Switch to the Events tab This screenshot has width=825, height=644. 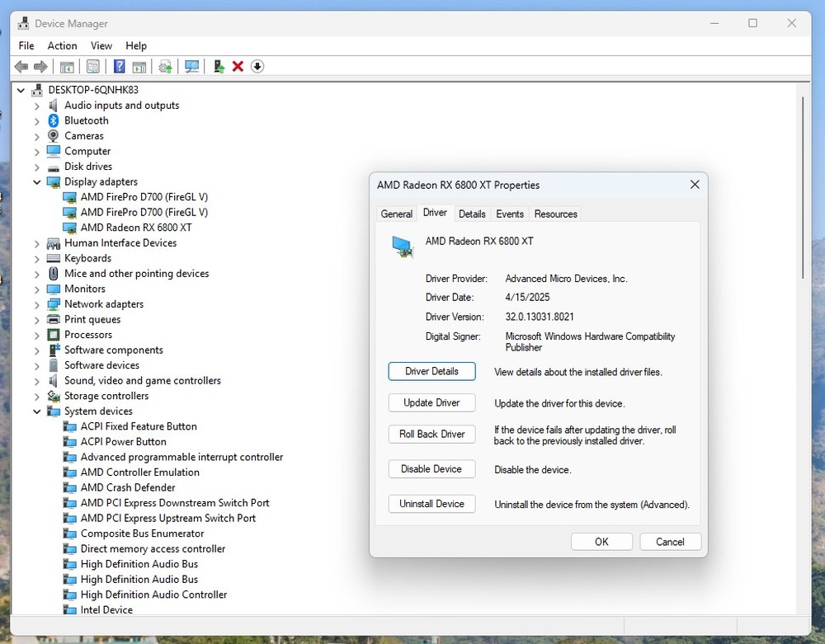pyautogui.click(x=510, y=214)
